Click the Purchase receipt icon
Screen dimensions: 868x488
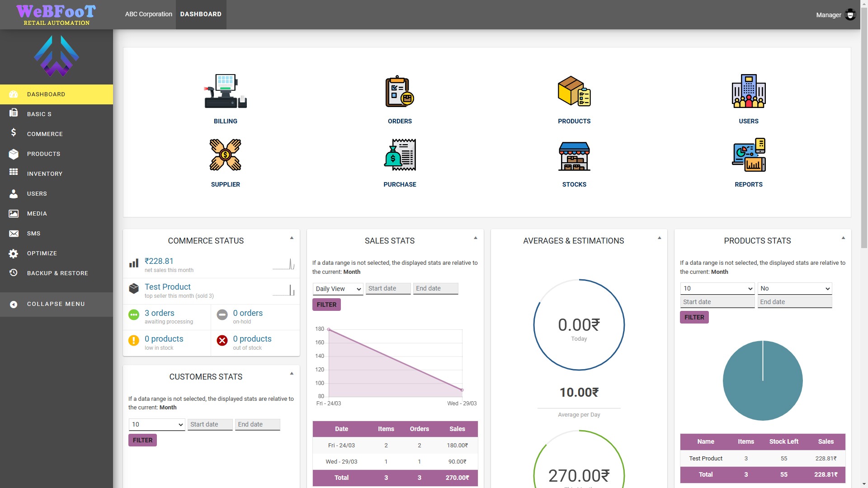pos(400,155)
